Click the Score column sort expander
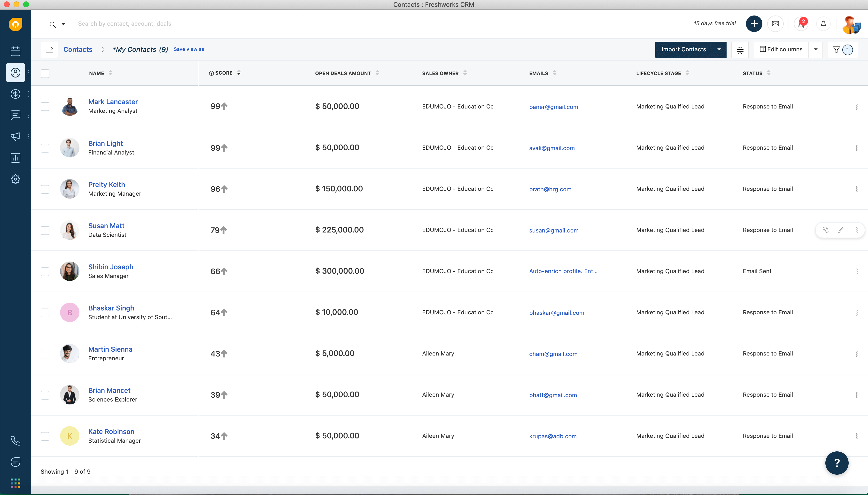 (x=239, y=73)
